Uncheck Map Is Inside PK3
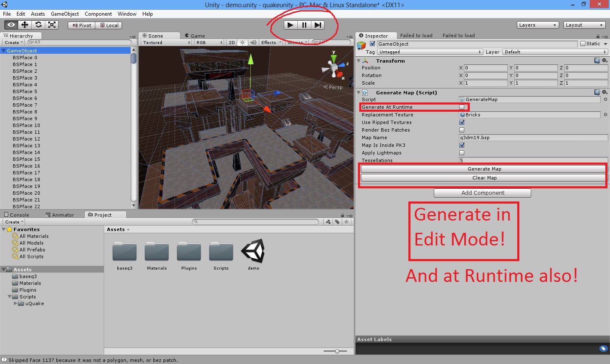Image resolution: width=610 pixels, height=364 pixels. pyautogui.click(x=462, y=145)
